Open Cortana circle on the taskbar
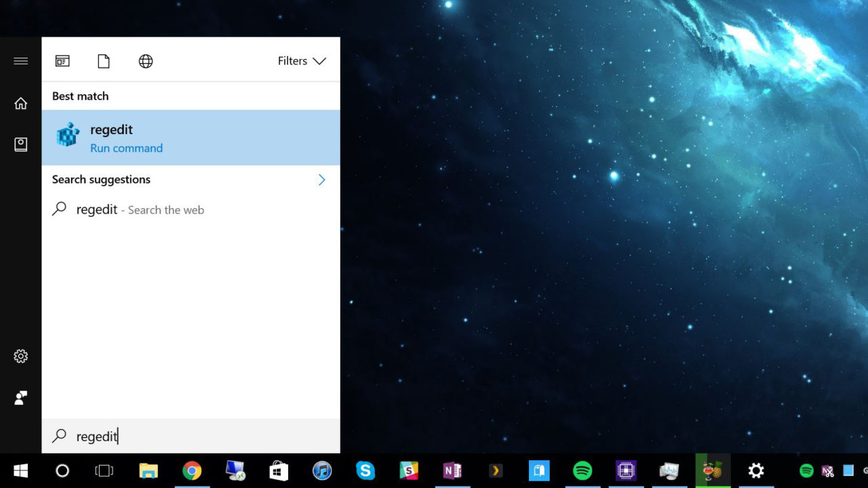Viewport: 868px width, 488px height. tap(62, 470)
